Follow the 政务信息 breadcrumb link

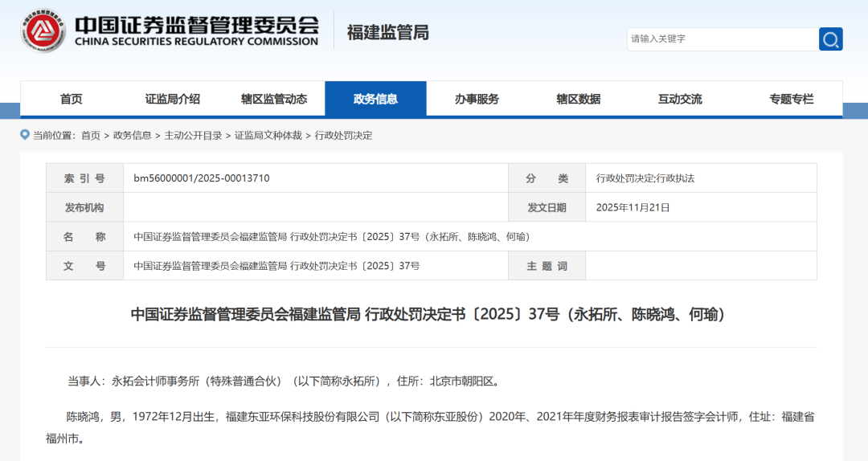click(133, 136)
